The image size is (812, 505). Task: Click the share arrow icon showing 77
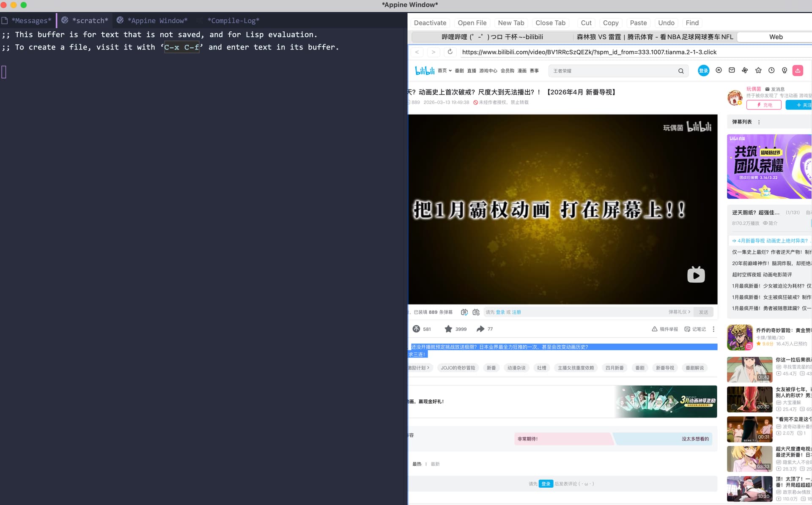coord(480,329)
